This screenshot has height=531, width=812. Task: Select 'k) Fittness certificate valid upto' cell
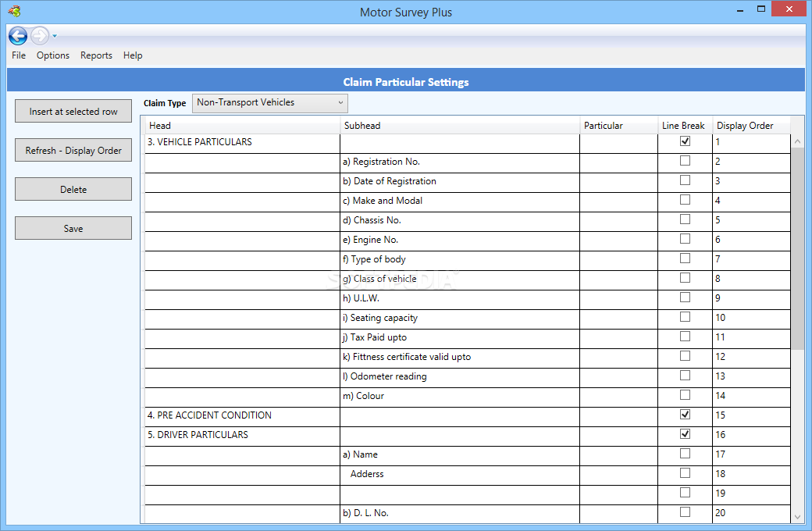pos(460,357)
